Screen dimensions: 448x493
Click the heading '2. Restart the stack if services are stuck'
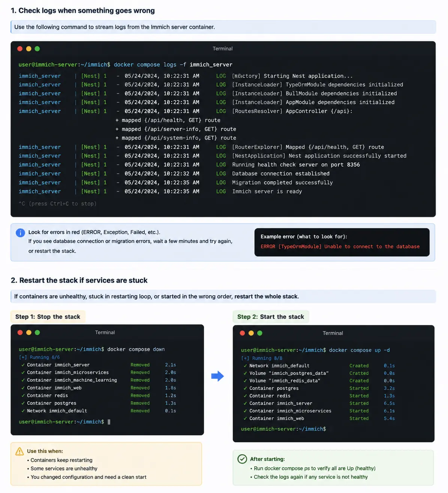79,280
